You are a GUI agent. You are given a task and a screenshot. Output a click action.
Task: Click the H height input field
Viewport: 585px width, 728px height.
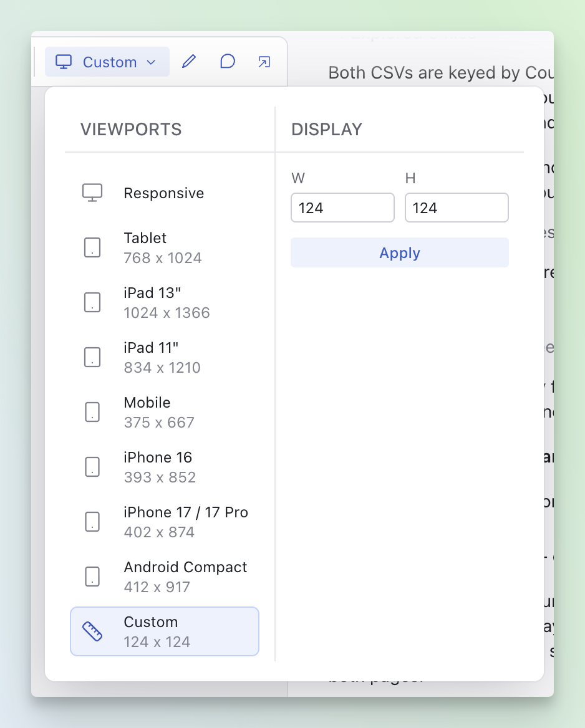[457, 208]
